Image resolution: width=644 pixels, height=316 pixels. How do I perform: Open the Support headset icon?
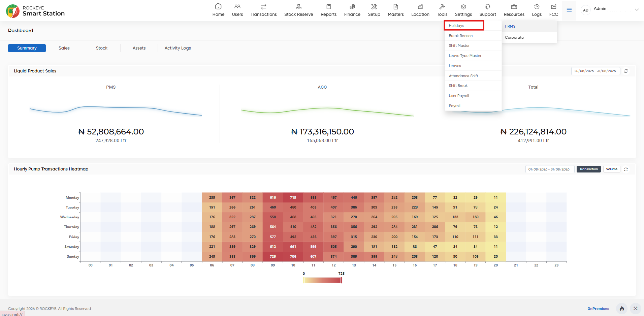coord(488,6)
